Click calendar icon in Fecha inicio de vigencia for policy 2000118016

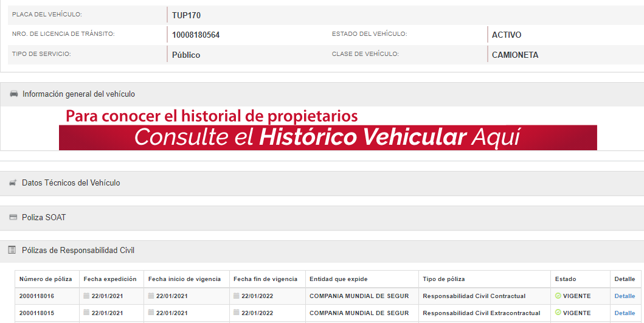pos(151,296)
